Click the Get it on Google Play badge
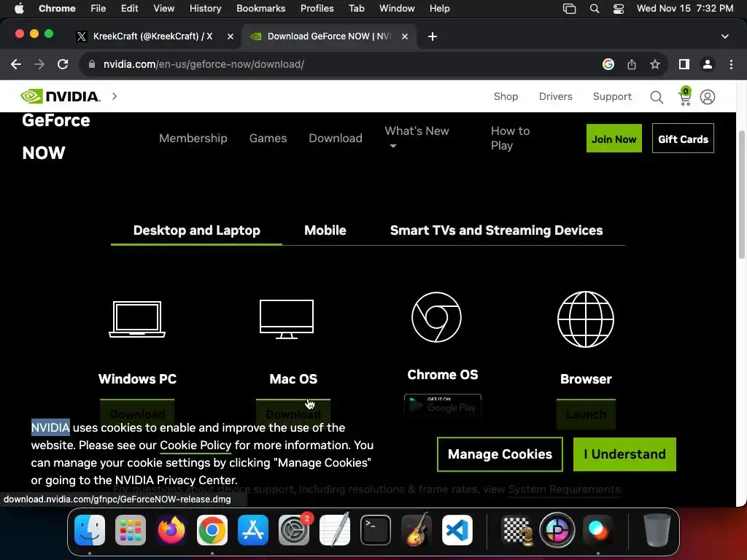 pos(443,405)
